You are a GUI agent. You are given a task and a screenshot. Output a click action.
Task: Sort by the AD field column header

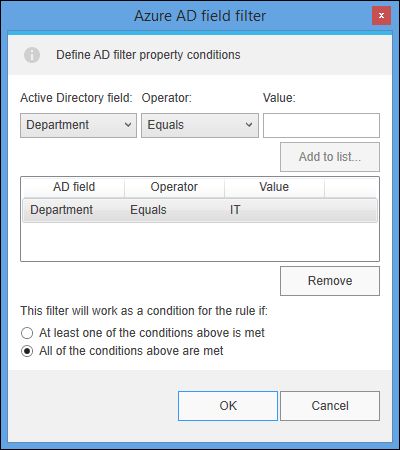point(74,187)
